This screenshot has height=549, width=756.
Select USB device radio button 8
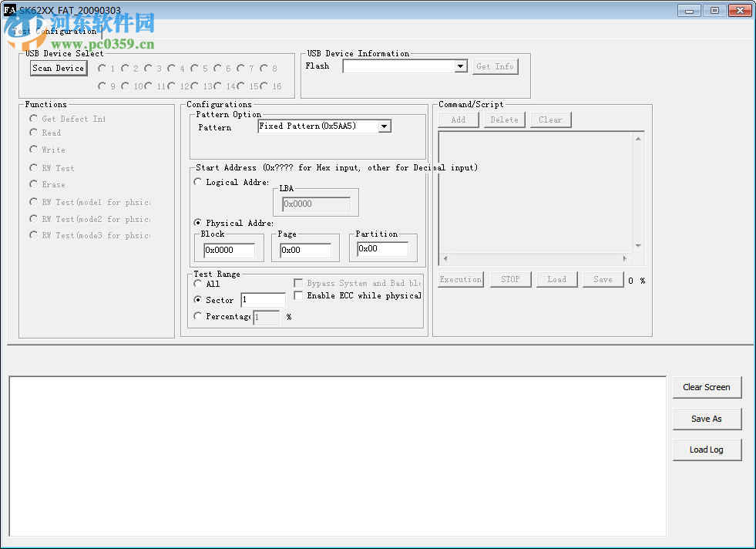point(264,69)
